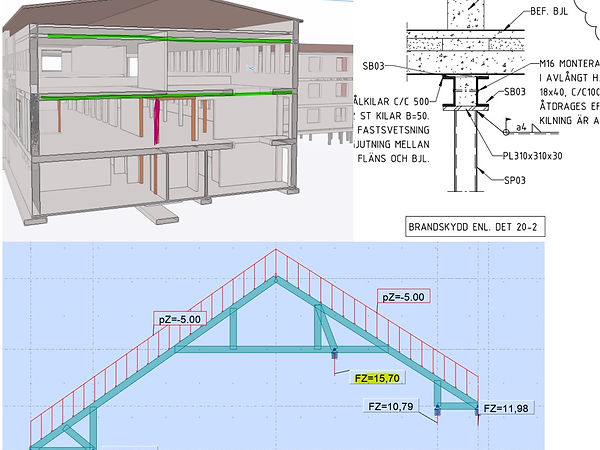Click the FZ=10,79 reaction label
The height and width of the screenshot is (450, 600).
[x=391, y=406]
